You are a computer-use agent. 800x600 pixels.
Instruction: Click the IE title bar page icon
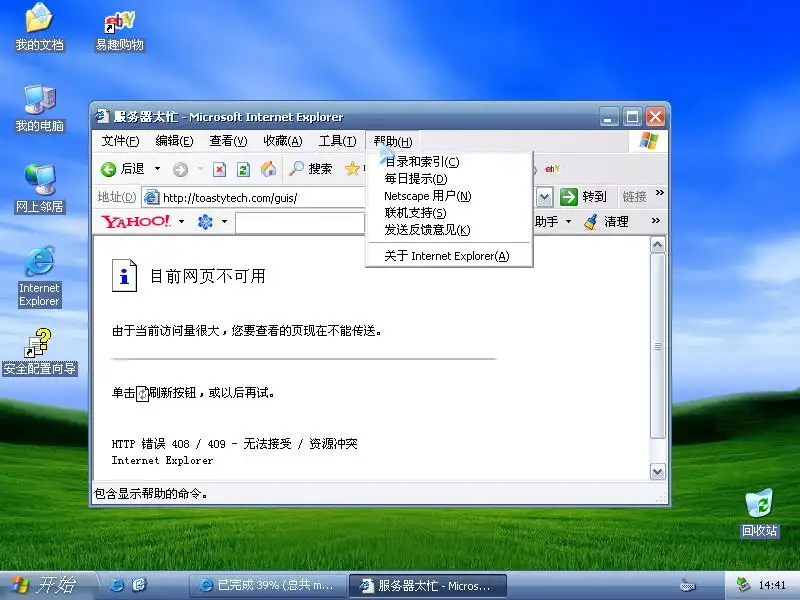coord(102,116)
